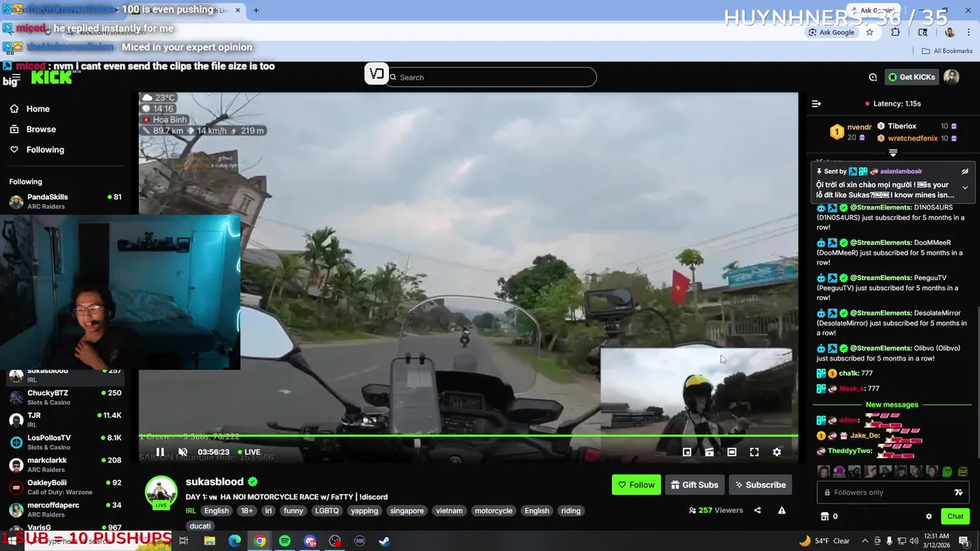Image resolution: width=980 pixels, height=551 pixels.
Task: Select TJR in the following list
Action: (65, 419)
